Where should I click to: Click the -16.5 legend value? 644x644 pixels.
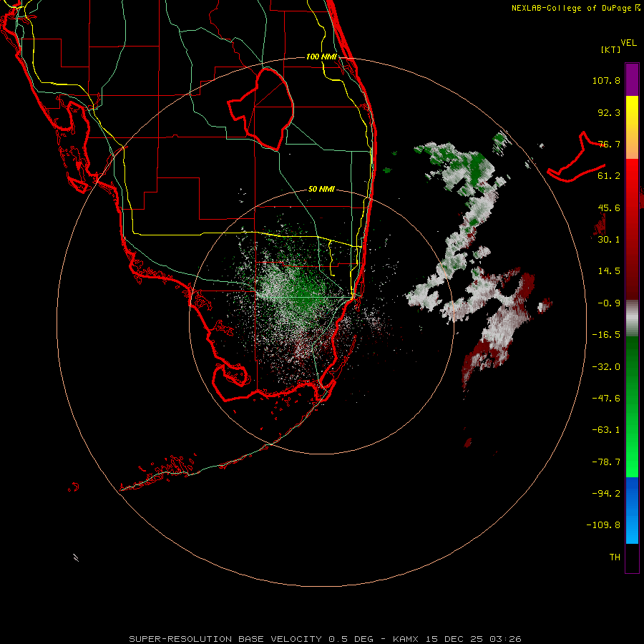(606, 335)
